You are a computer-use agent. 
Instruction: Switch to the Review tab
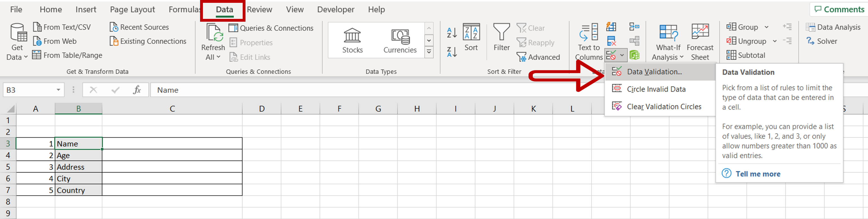(x=259, y=9)
